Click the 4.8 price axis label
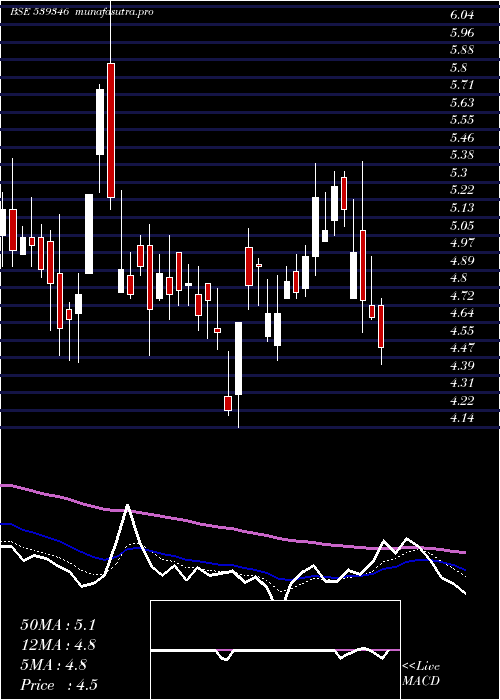Screen dimensions: 500x700 458,278
